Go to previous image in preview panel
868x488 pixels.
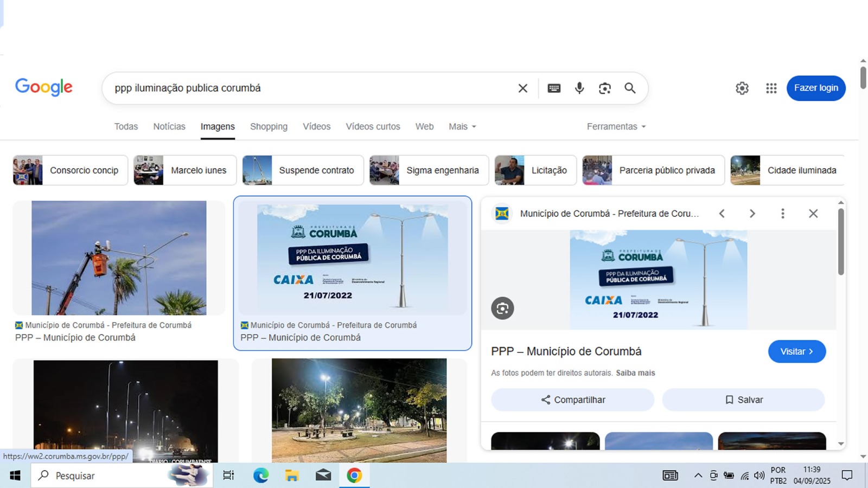coord(722,214)
